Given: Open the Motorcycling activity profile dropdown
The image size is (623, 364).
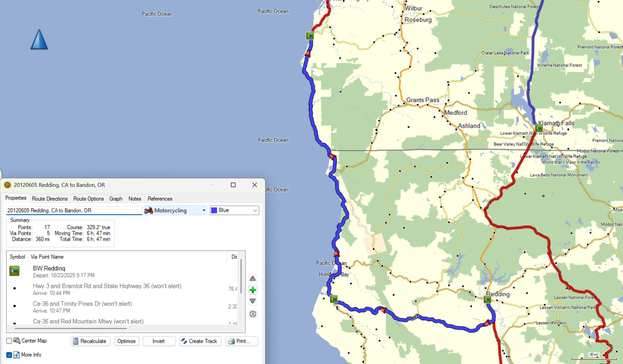Looking at the screenshot, I should click(175, 210).
